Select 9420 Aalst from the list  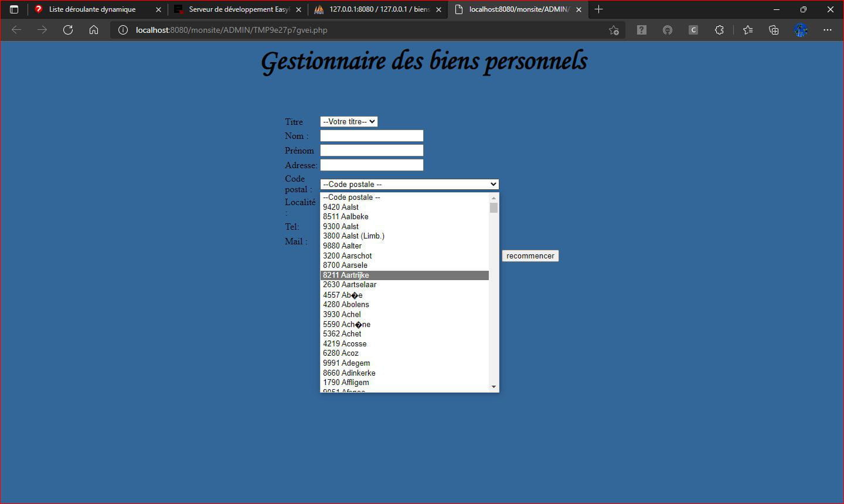[404, 207]
